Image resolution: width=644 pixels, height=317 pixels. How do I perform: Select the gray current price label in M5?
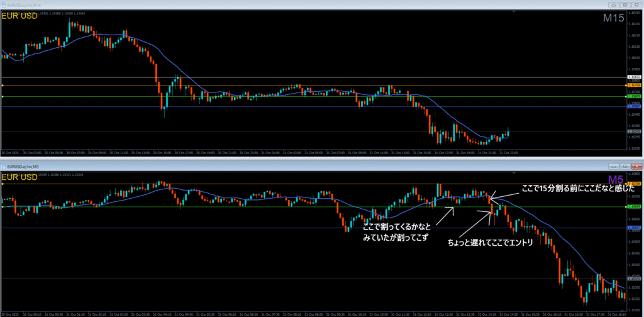pos(633,279)
